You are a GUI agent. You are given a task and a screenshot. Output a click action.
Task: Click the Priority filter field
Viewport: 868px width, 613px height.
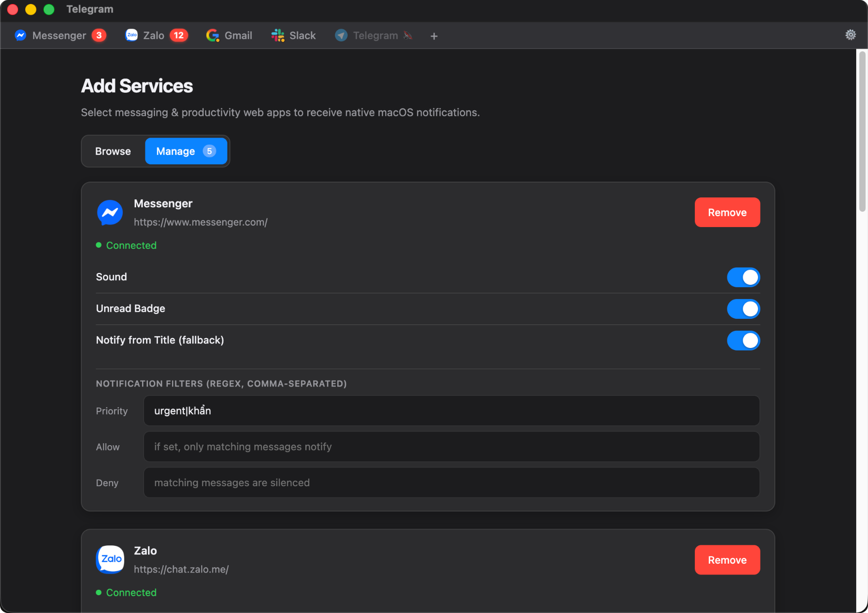(451, 411)
